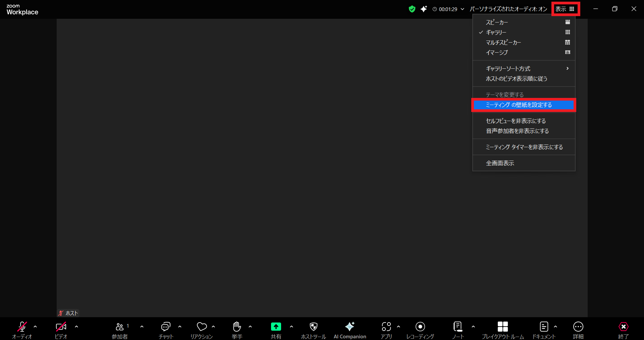Open the Participants panel

point(120,327)
